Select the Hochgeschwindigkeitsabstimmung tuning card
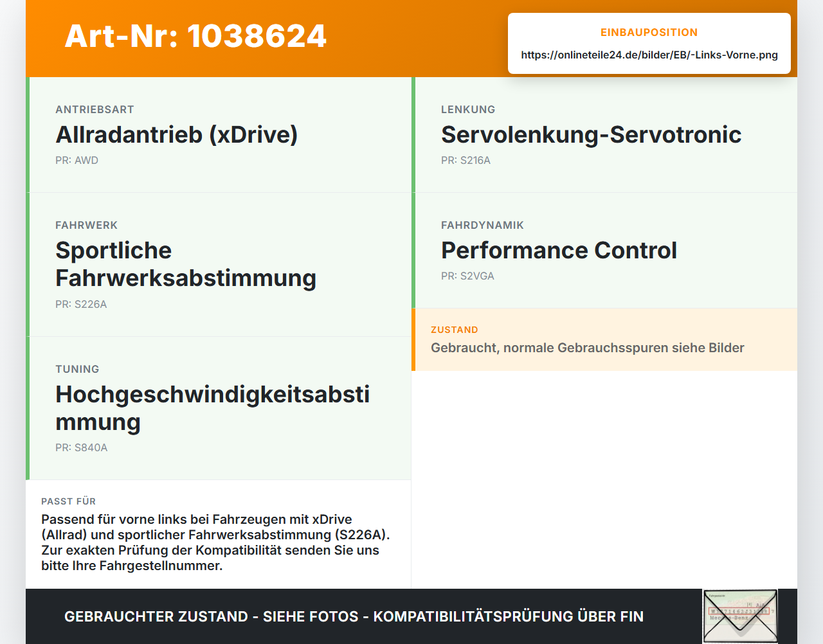The height and width of the screenshot is (644, 823). point(219,408)
